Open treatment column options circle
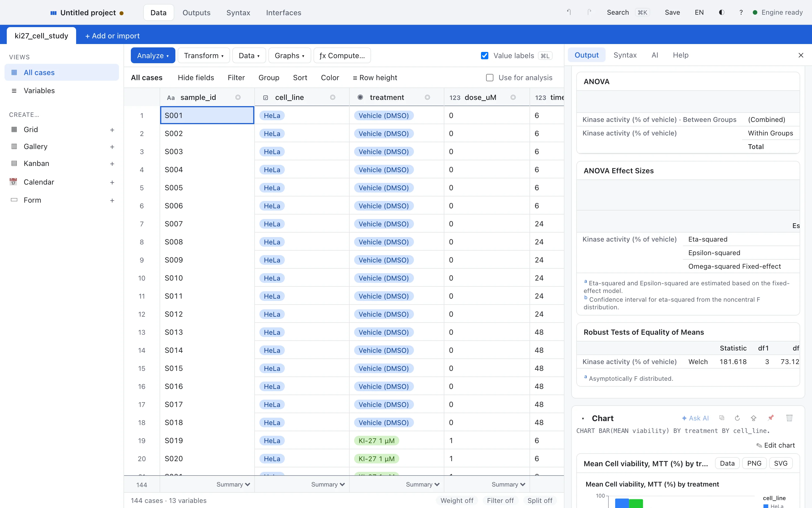Screen dimensions: 812x508 pyautogui.click(x=427, y=97)
